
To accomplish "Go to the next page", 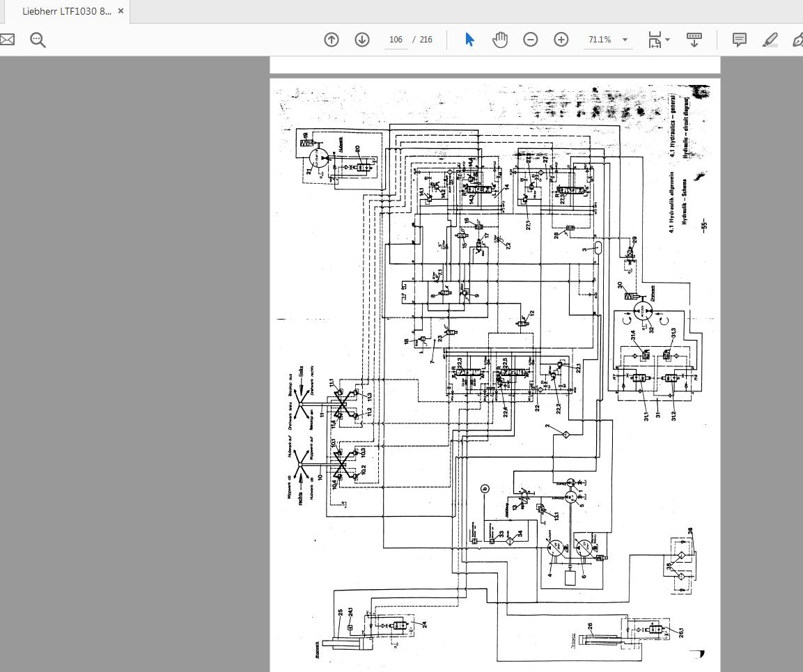I will coord(362,40).
